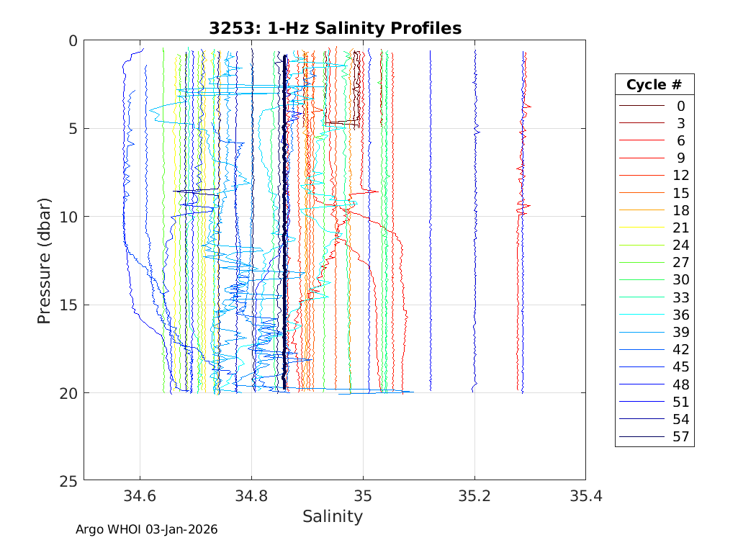This screenshot has height=540, width=756.
Task: Click the thick dark blue vertical profile line
Action: pos(285,216)
